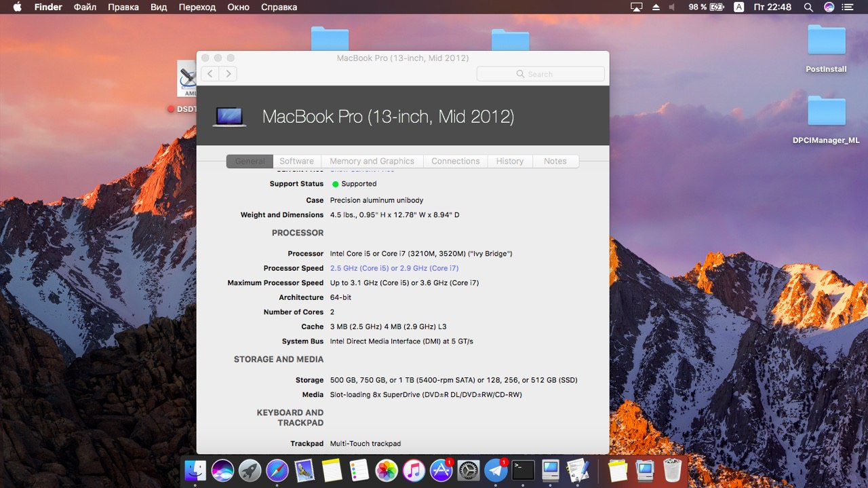Click battery 98% status icon
The image size is (868, 488).
pyautogui.click(x=707, y=7)
